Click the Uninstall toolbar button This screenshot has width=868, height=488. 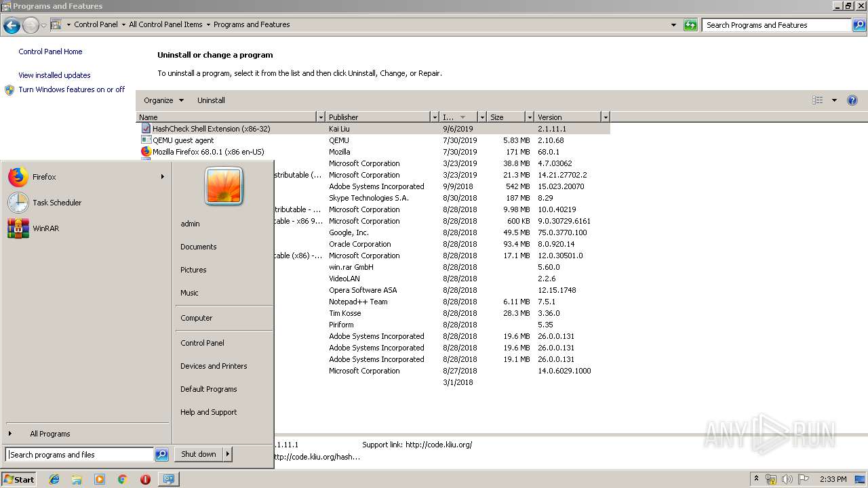(x=211, y=100)
